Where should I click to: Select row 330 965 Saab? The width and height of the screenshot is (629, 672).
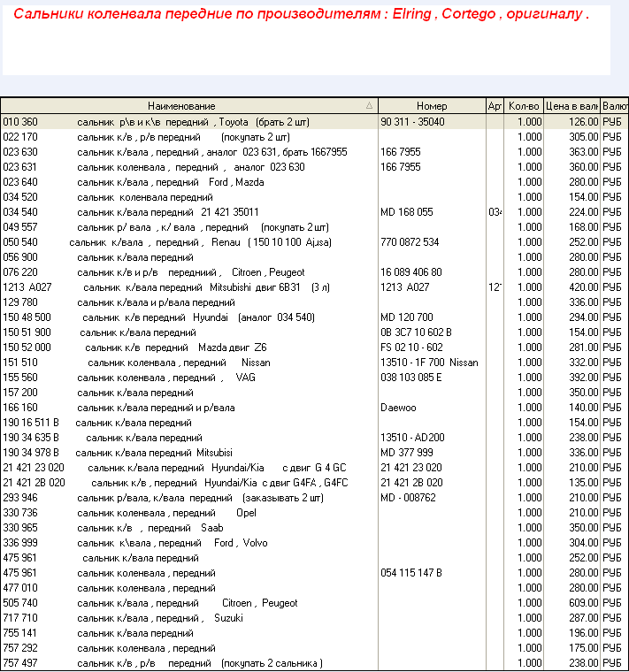point(177,528)
